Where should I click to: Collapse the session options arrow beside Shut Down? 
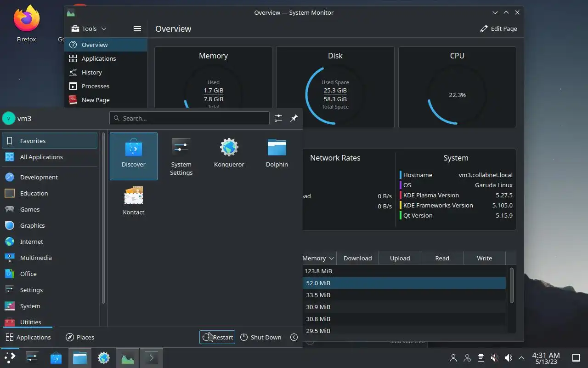[294, 337]
